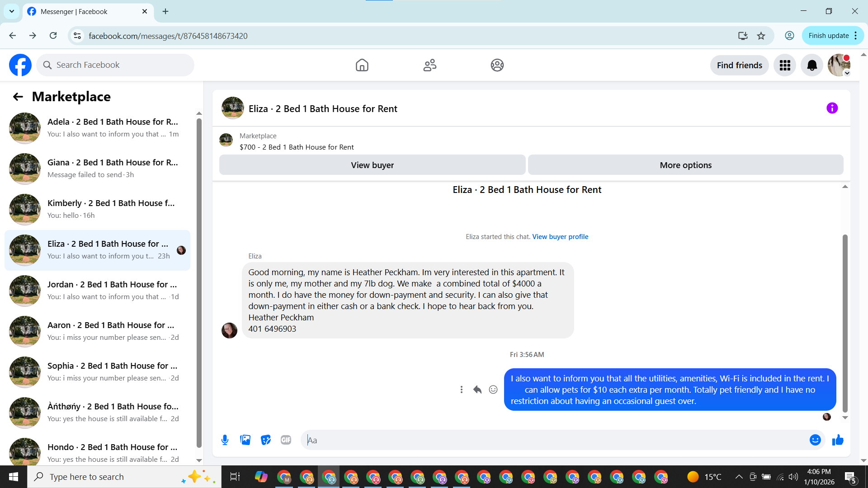This screenshot has height=488, width=868.
Task: Open Facebook notifications bell
Action: point(812,65)
